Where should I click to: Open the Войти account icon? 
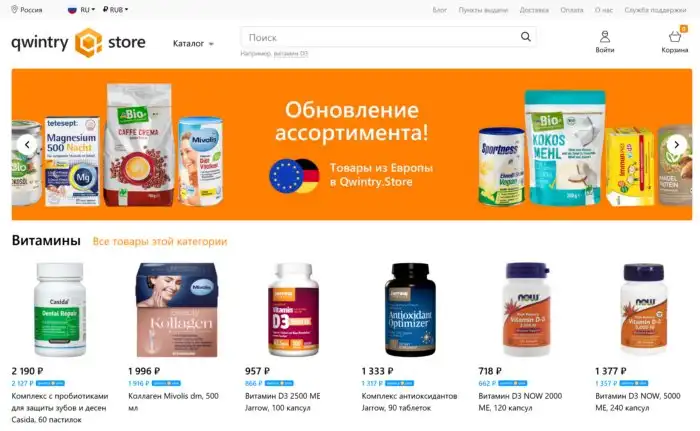click(x=604, y=36)
